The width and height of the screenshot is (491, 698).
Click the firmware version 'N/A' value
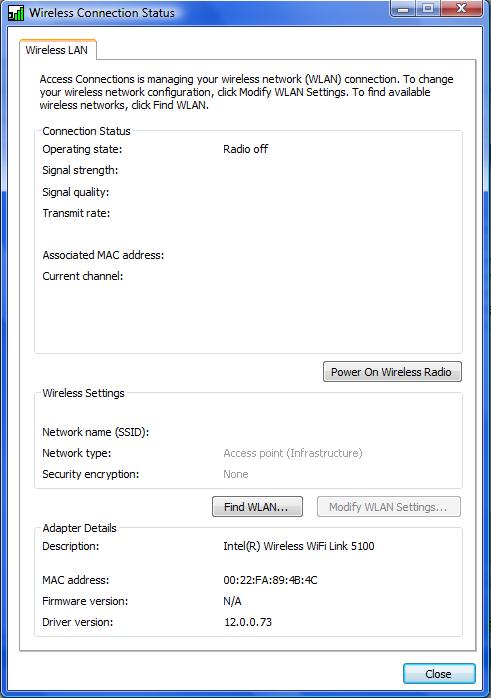pyautogui.click(x=232, y=601)
